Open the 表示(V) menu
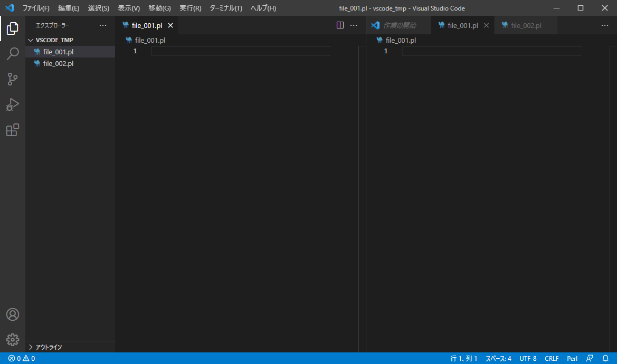This screenshot has height=364, width=617. tap(129, 8)
